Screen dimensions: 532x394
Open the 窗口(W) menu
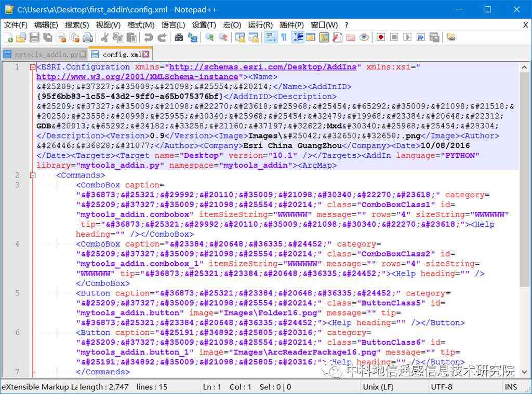point(324,25)
